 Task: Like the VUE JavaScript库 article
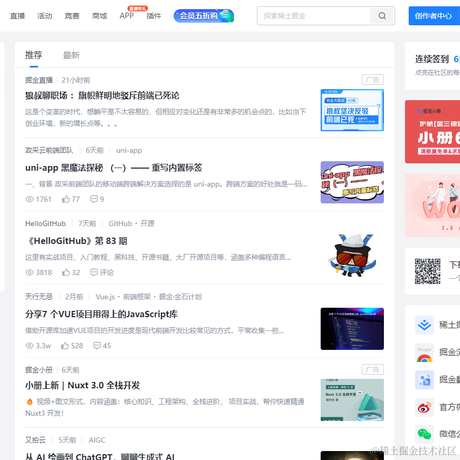65,346
